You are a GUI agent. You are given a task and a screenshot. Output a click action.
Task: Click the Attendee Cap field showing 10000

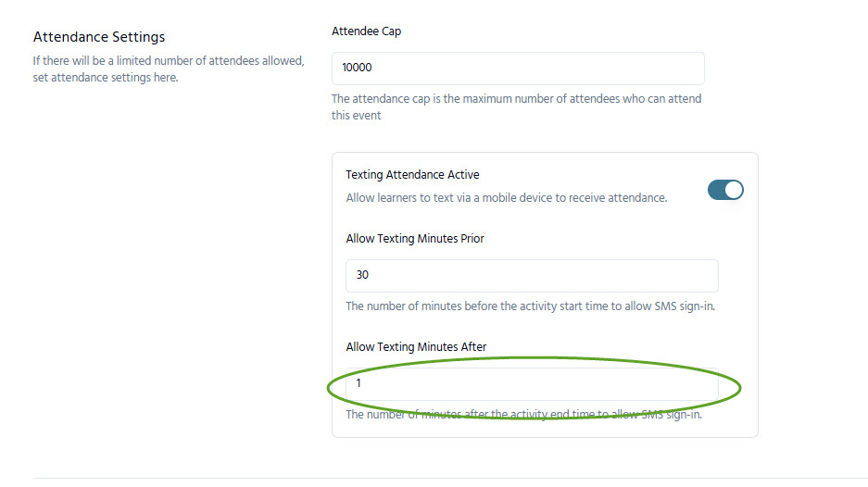tap(518, 69)
